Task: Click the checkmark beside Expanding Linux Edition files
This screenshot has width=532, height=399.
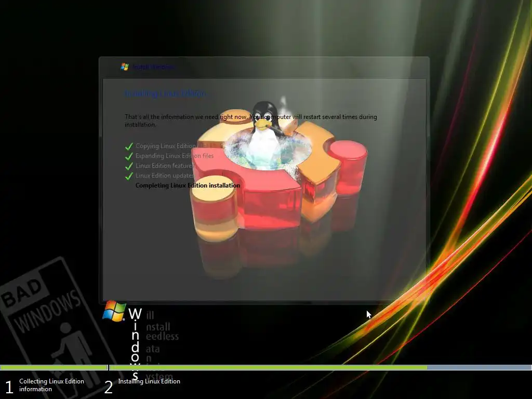Action: (x=129, y=156)
